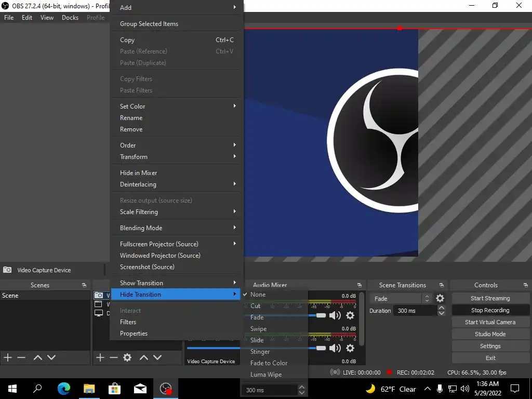Mute the first audio mixer channel

[x=335, y=315]
